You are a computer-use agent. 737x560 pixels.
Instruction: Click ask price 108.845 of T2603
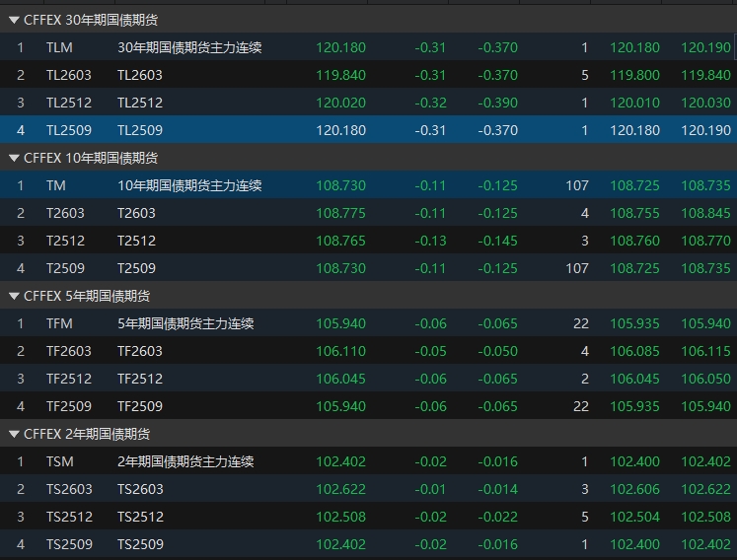click(706, 213)
